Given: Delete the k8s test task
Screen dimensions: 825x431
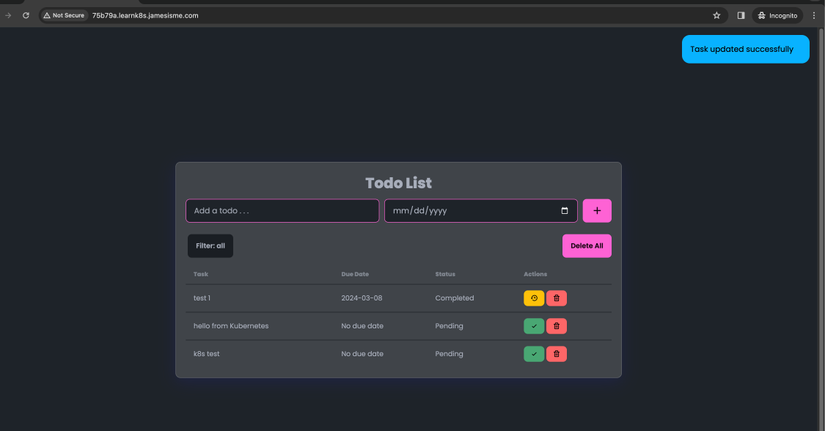Looking at the screenshot, I should point(557,354).
